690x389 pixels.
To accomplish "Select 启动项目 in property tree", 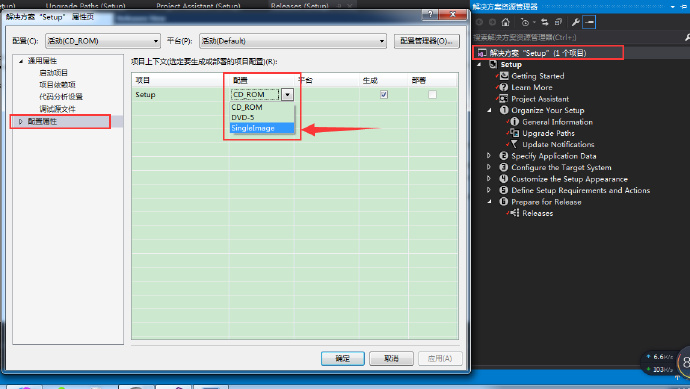I will point(53,73).
